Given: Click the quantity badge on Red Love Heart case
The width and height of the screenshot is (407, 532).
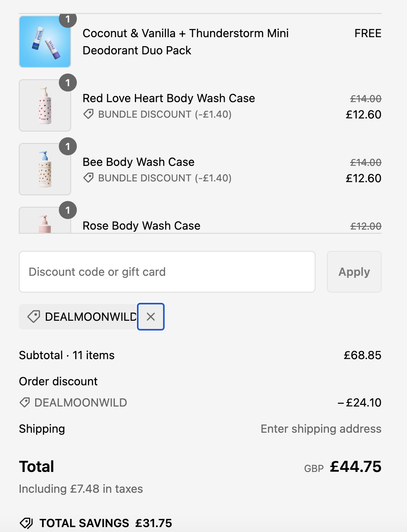Looking at the screenshot, I should click(68, 83).
